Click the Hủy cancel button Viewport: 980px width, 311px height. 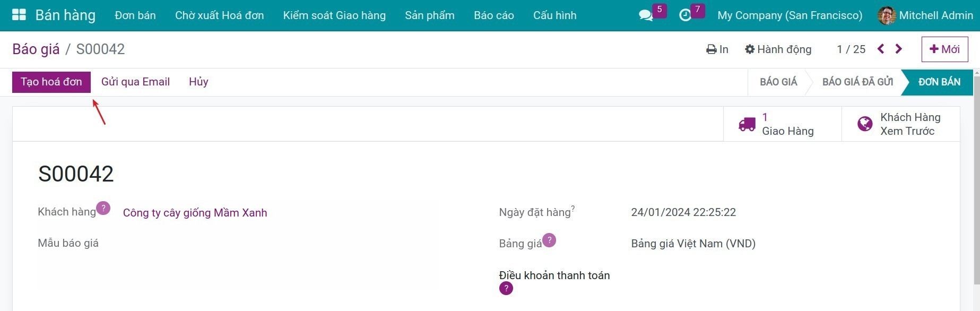(x=198, y=82)
